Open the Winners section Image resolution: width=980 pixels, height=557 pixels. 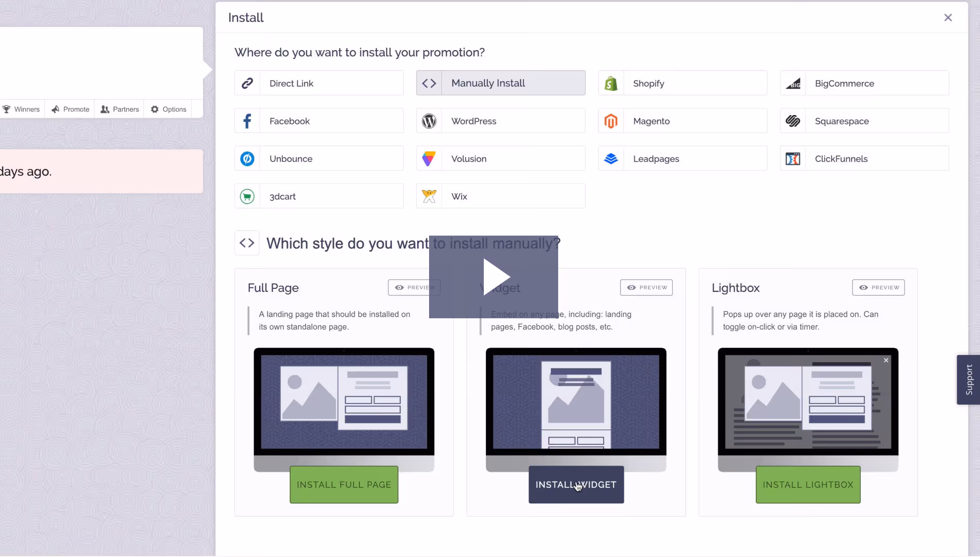click(x=22, y=109)
